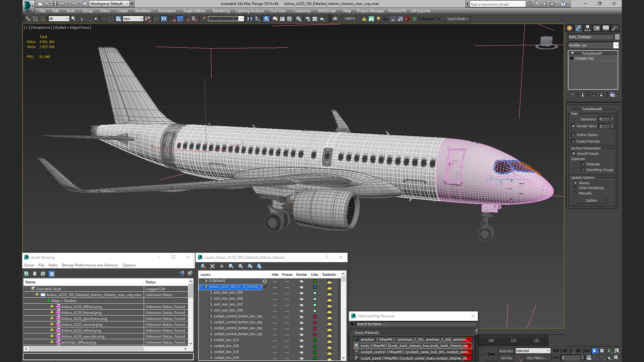Screen dimensions: 644x362
Task: Open the Workspace: Default dropdown
Action: point(109,4)
